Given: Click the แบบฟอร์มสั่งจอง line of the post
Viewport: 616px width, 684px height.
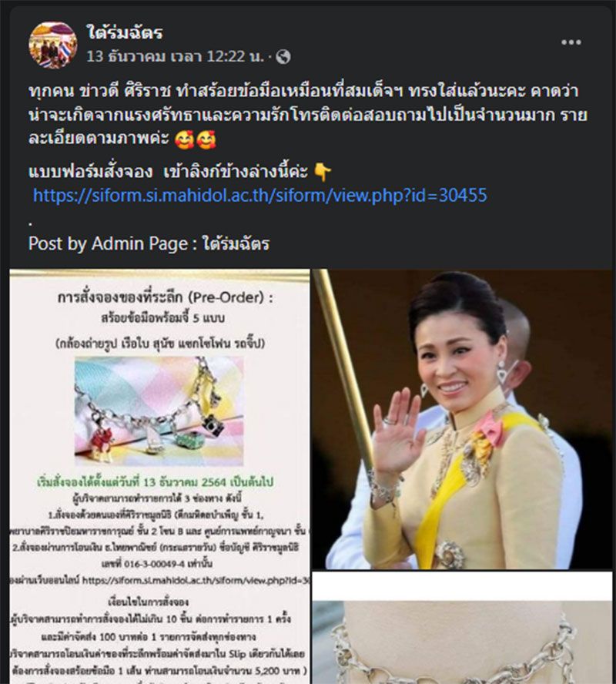Looking at the screenshot, I should (x=179, y=172).
